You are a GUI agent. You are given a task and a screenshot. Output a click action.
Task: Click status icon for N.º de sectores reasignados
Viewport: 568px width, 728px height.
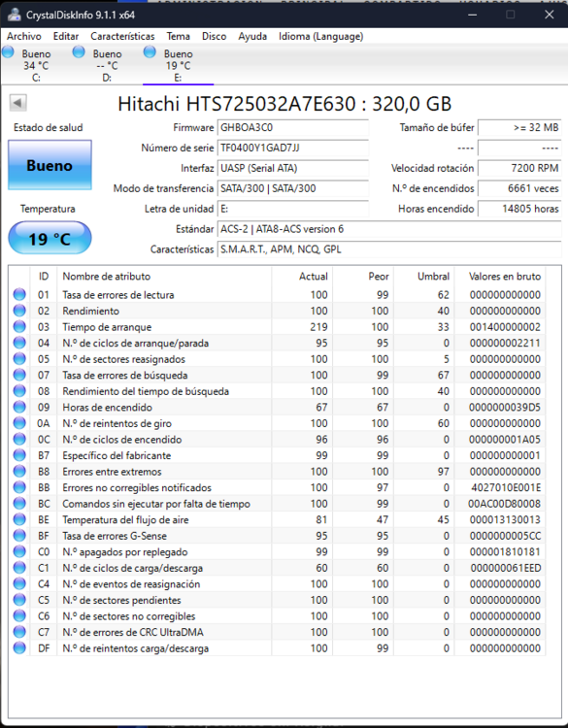pos(19,359)
